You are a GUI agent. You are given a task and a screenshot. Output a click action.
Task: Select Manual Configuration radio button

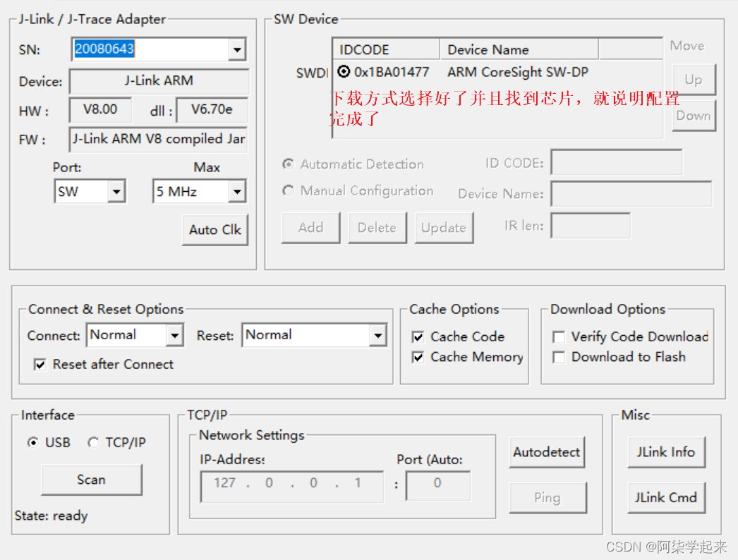288,190
